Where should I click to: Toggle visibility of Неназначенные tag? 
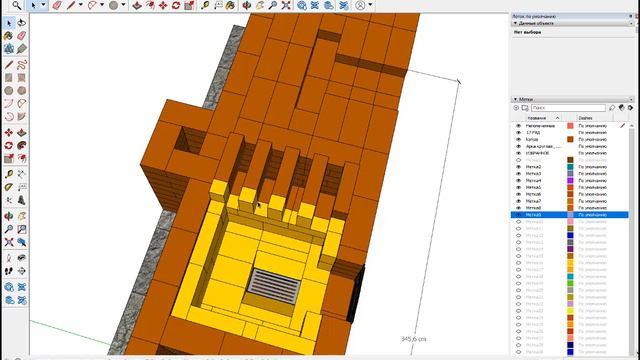[518, 126]
